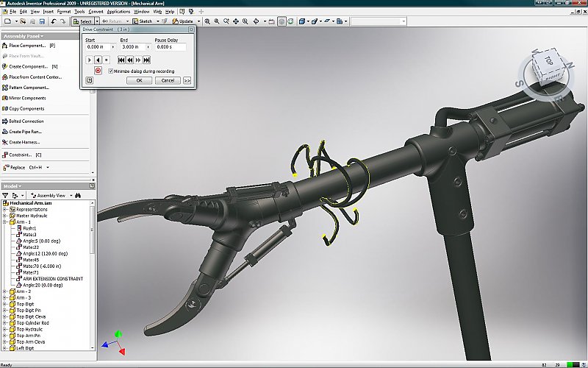The height and width of the screenshot is (368, 588).
Task: Click OK in Drive Constraint dialog
Action: pos(139,80)
